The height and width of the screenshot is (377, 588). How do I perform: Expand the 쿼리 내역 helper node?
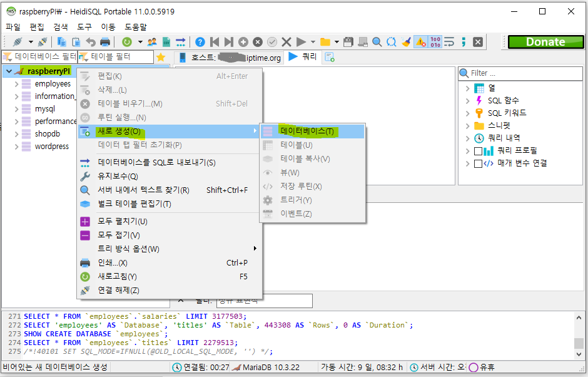(x=468, y=138)
